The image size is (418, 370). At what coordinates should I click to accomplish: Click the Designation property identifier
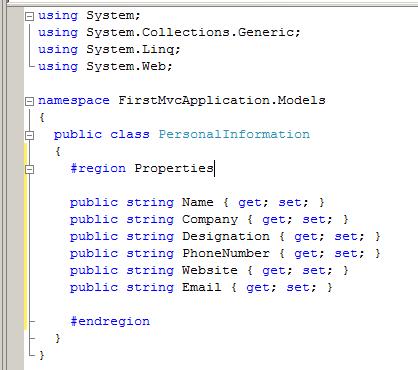click(x=226, y=237)
